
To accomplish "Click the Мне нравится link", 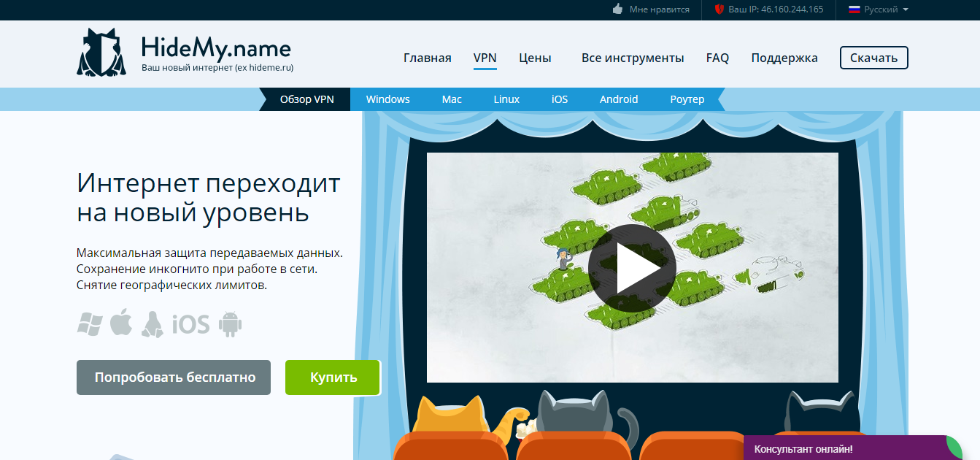I will [x=660, y=9].
